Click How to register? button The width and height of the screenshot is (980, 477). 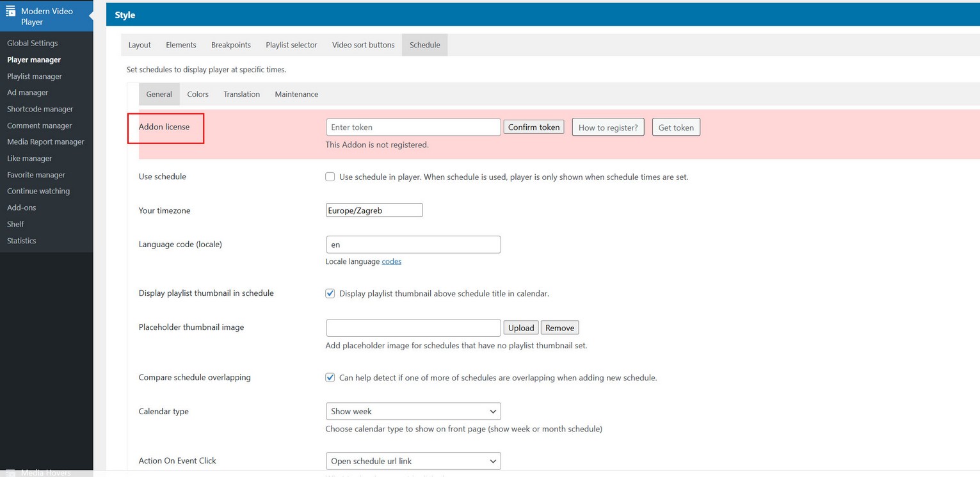[607, 127]
